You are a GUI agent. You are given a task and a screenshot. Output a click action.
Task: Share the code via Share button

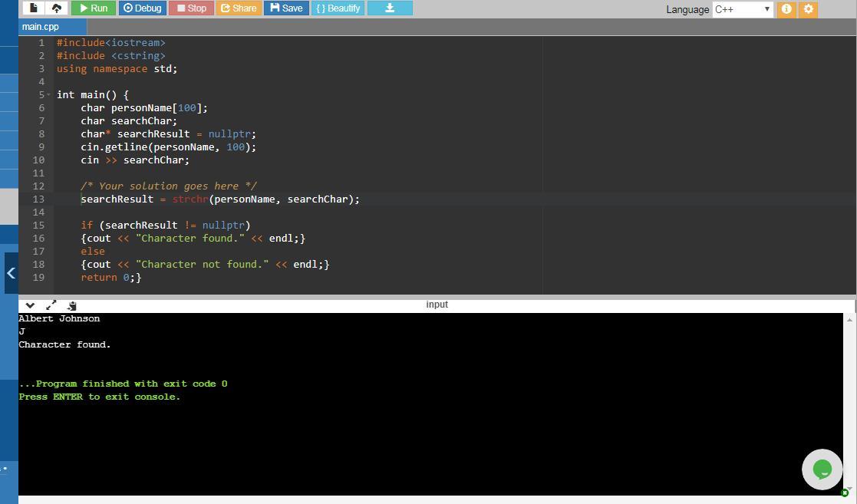tap(239, 8)
